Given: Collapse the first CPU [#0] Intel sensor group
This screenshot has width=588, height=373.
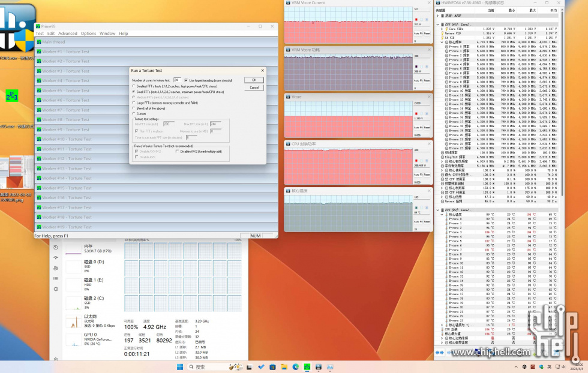Looking at the screenshot, I should [x=437, y=25].
